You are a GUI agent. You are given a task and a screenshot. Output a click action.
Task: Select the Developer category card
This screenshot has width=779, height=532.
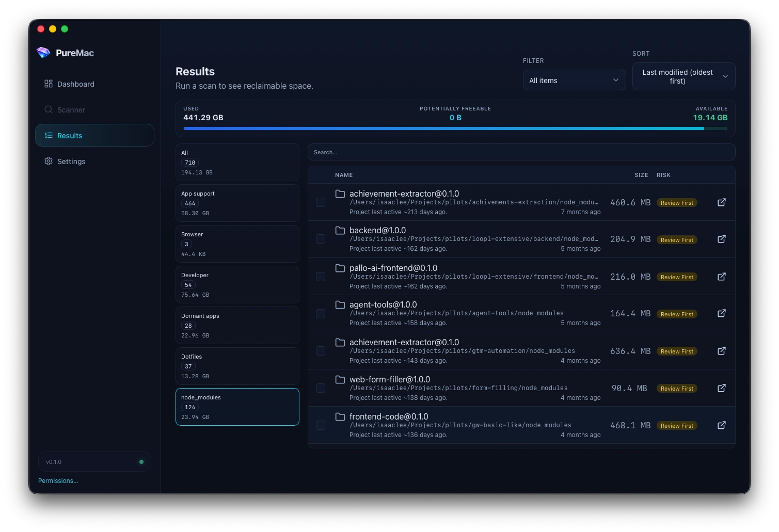(237, 284)
